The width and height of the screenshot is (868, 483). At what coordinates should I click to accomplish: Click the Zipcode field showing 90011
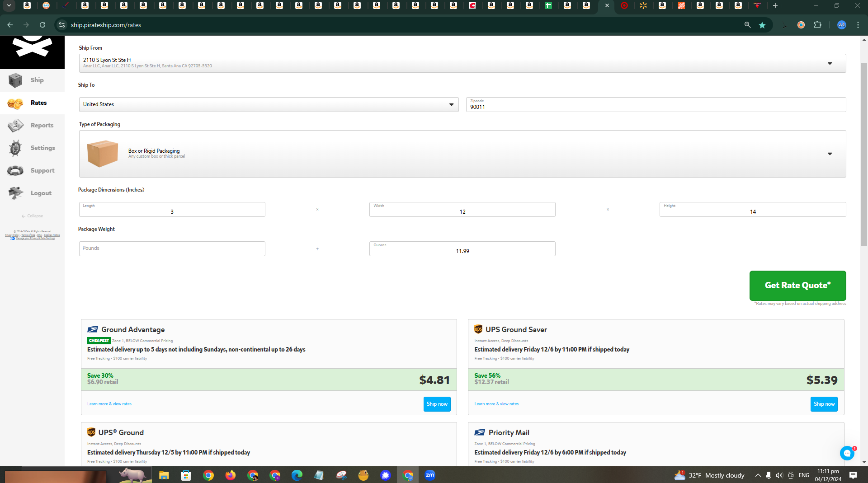tap(656, 104)
